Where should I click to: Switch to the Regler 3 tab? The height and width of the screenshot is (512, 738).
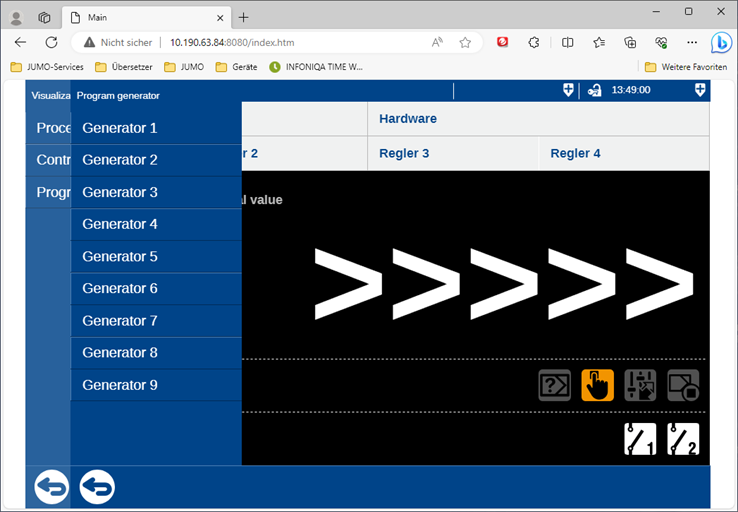404,153
